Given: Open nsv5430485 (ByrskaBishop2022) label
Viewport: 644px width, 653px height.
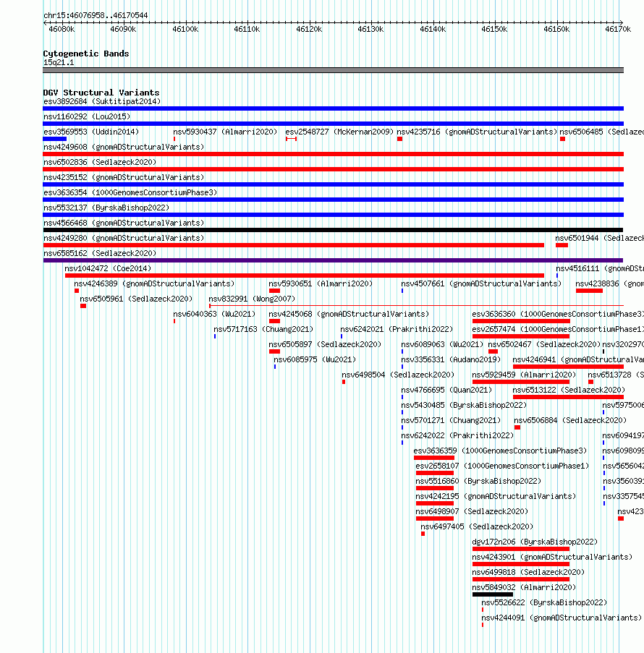Looking at the screenshot, I should (x=464, y=406).
